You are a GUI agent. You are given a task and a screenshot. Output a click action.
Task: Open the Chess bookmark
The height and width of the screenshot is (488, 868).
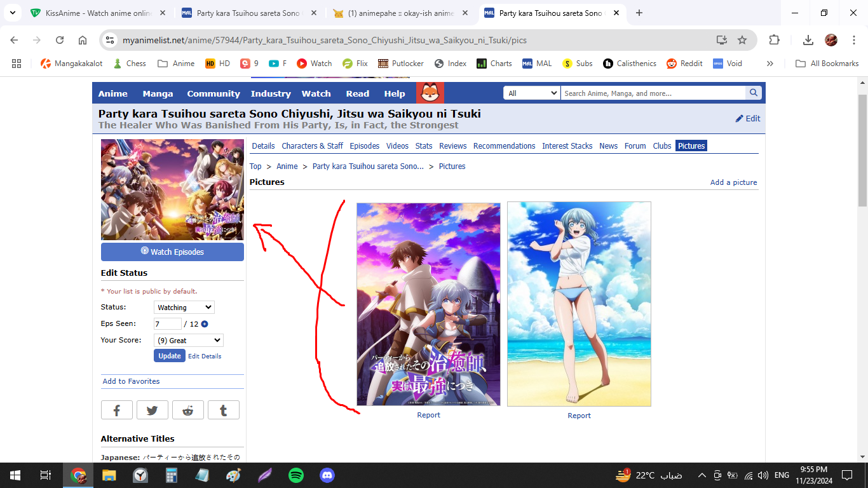130,64
